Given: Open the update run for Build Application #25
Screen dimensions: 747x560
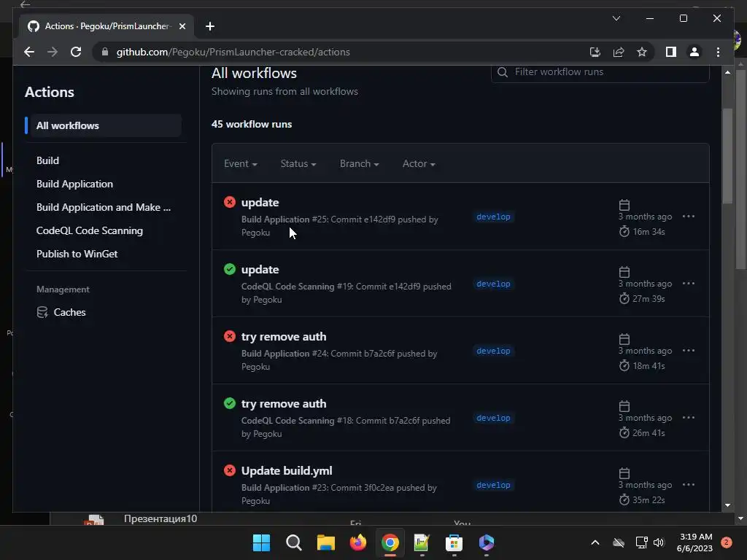Looking at the screenshot, I should click(x=260, y=203).
